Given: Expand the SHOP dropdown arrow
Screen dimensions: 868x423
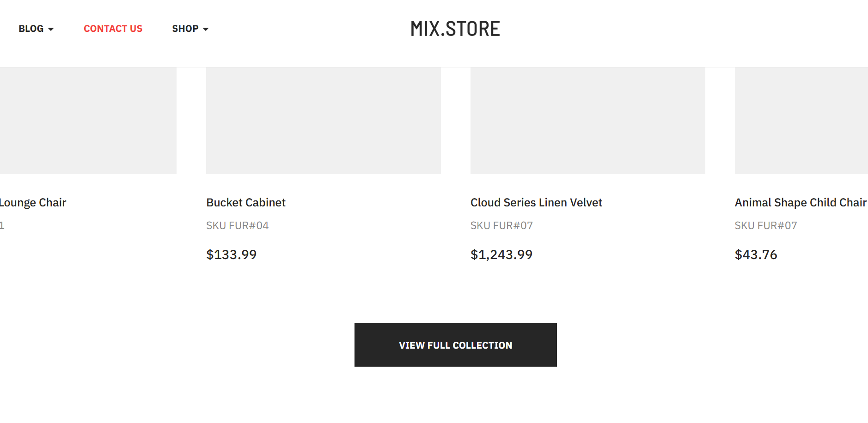Looking at the screenshot, I should click(x=206, y=29).
